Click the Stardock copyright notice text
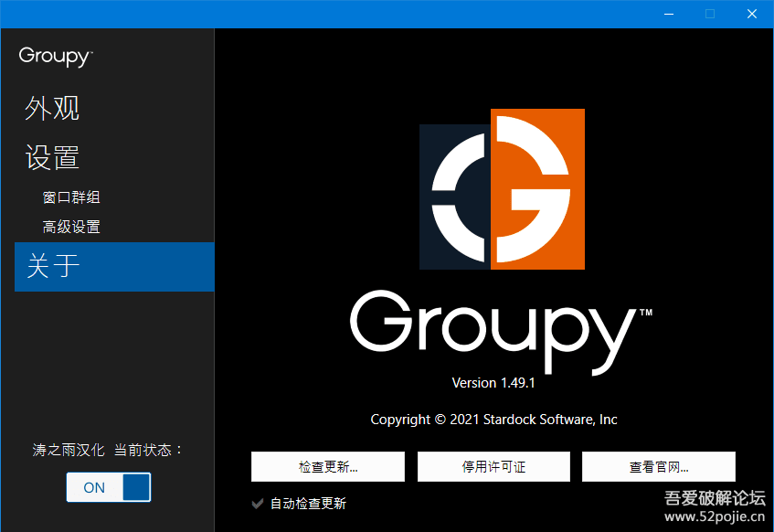 [493, 419]
